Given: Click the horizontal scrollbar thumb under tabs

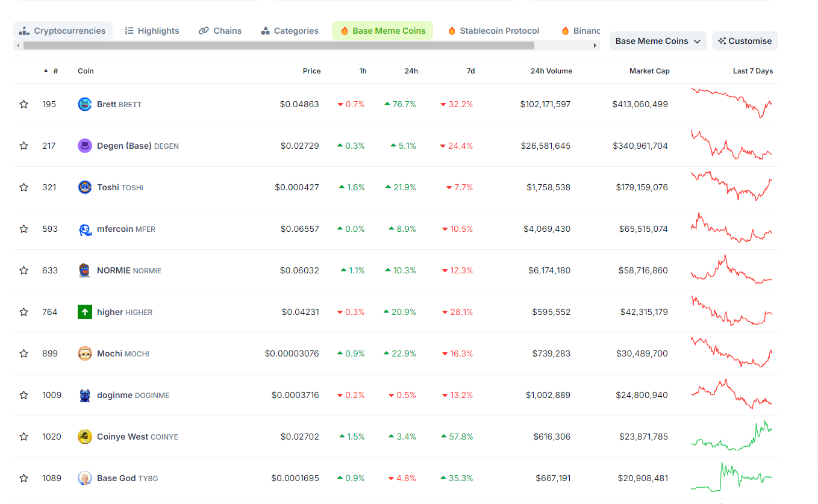Looking at the screenshot, I should tap(278, 45).
